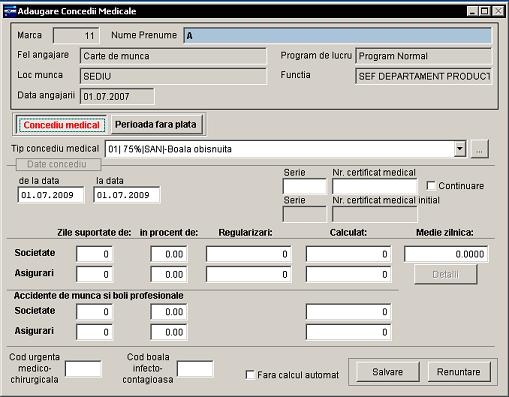The height and width of the screenshot is (397, 509).
Task: Click the Fel angajare field
Action: click(x=173, y=56)
